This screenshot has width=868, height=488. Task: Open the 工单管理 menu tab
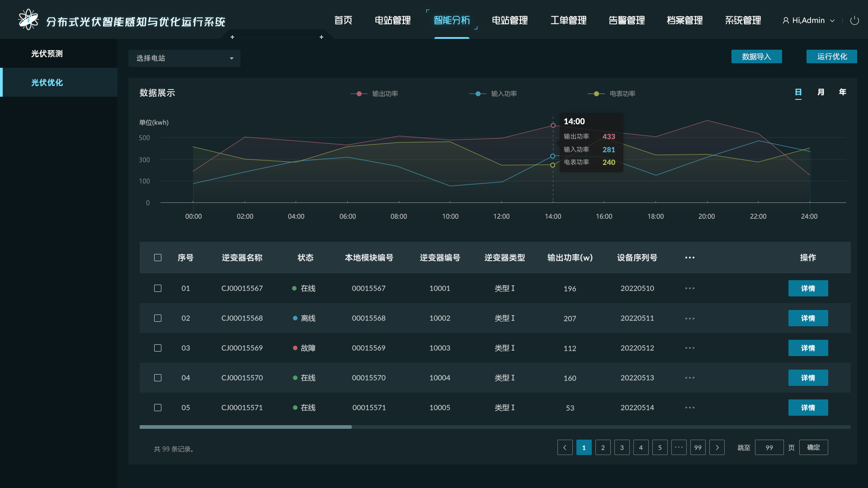pos(568,20)
